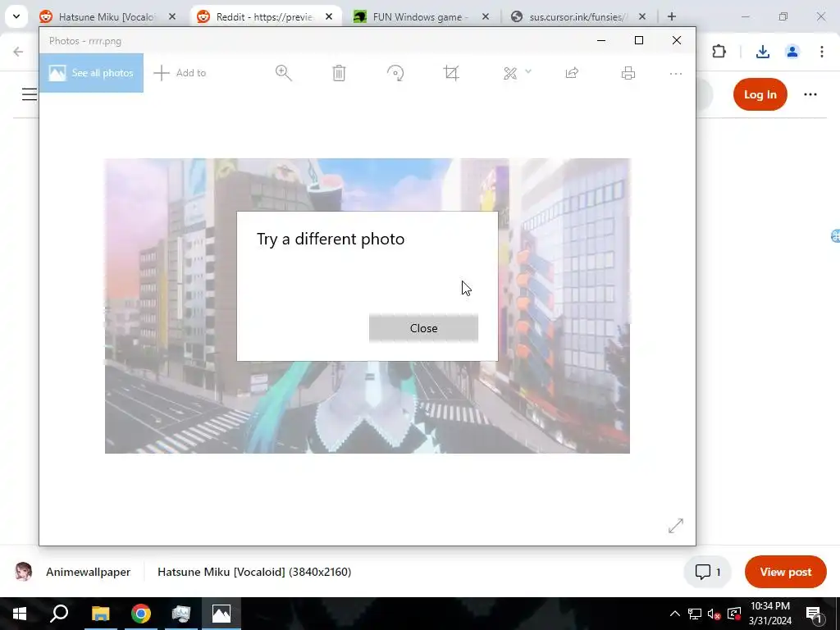Close the FUN Windows game tab
The image size is (840, 630).
pyautogui.click(x=486, y=16)
